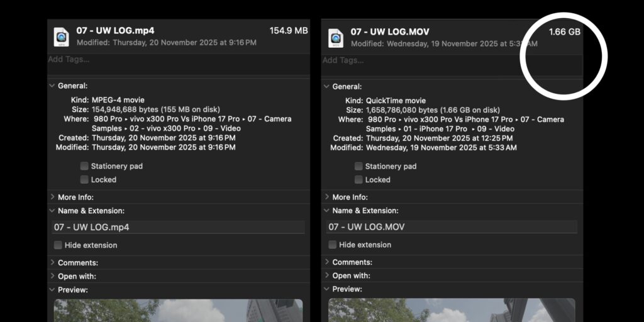Click the 07 - UW LOG.MOV file icon

[336, 38]
